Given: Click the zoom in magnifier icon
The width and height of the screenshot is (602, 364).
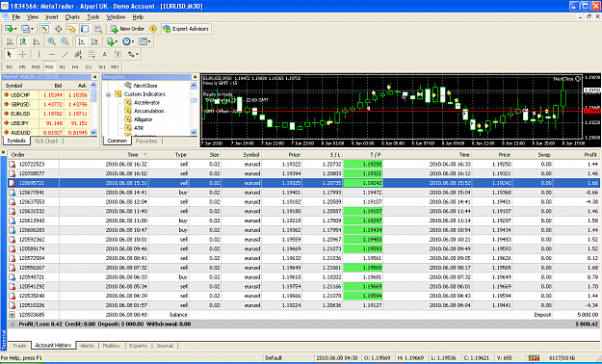Looking at the screenshot, I should 51,41.
